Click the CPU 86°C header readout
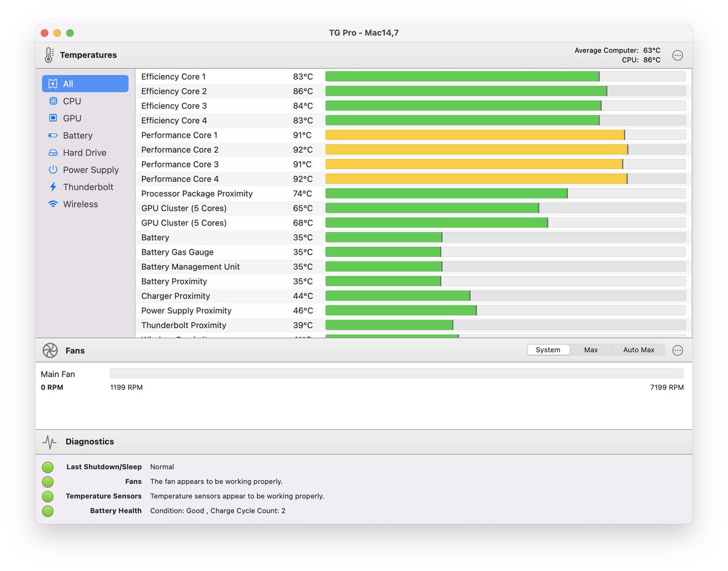 point(641,60)
